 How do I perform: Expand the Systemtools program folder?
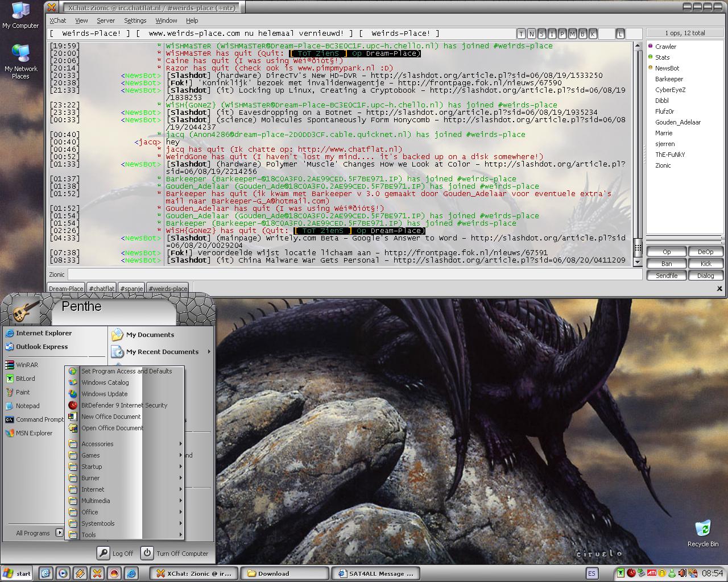125,523
